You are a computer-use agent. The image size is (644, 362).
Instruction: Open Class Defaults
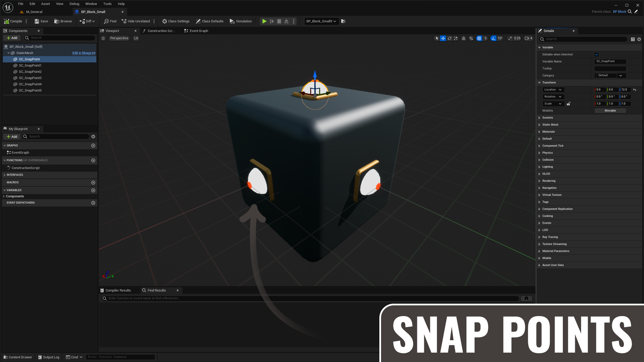coord(210,21)
